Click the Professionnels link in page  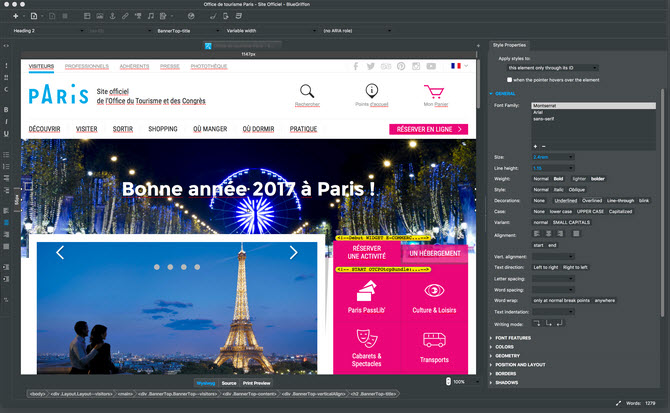(87, 66)
